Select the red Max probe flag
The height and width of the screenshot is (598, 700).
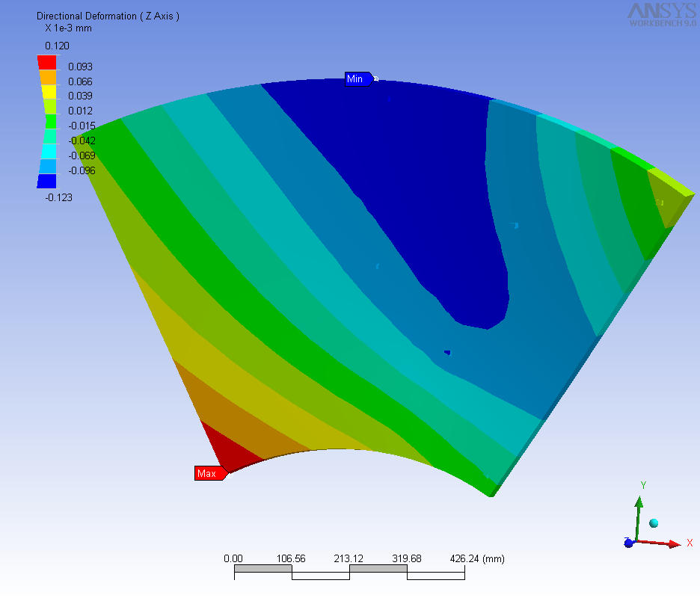[x=211, y=473]
